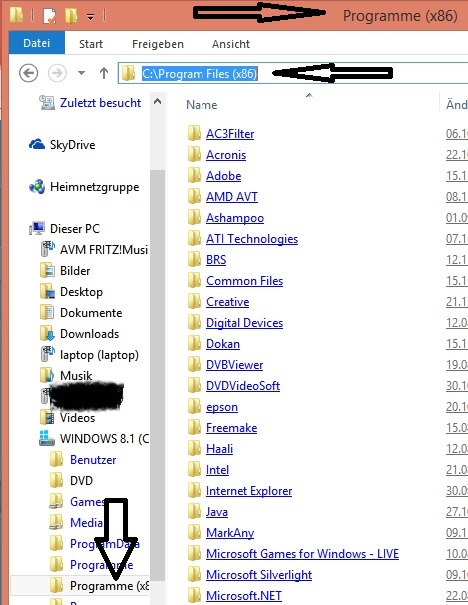Select Heimnetzgruppe in navigation pane

click(x=95, y=187)
